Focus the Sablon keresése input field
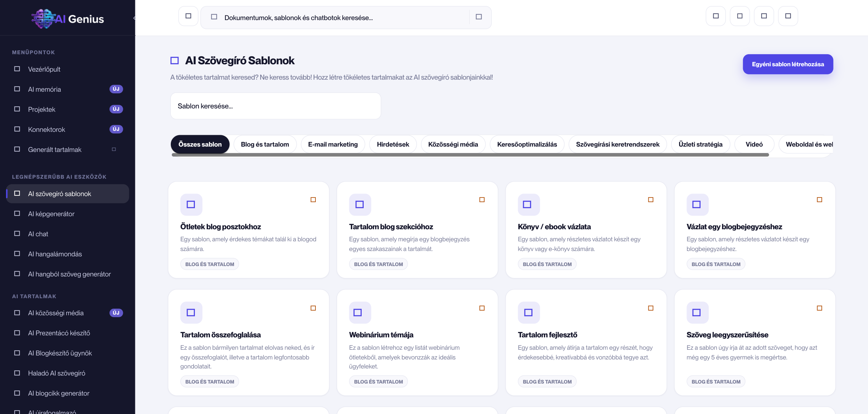Image resolution: width=868 pixels, height=414 pixels. click(276, 106)
